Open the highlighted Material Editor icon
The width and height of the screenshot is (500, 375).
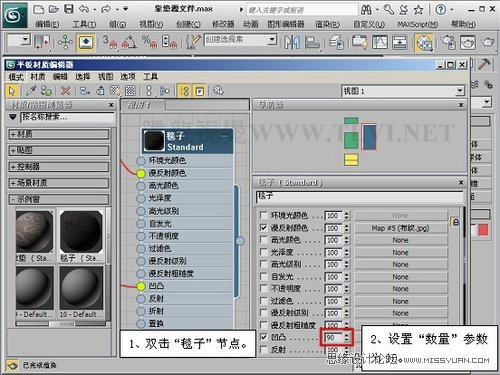[424, 43]
